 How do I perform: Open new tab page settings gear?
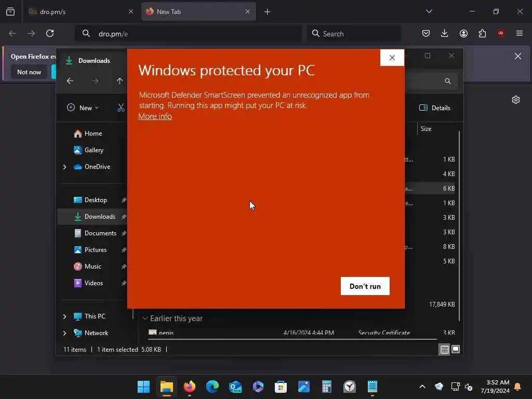(516, 100)
